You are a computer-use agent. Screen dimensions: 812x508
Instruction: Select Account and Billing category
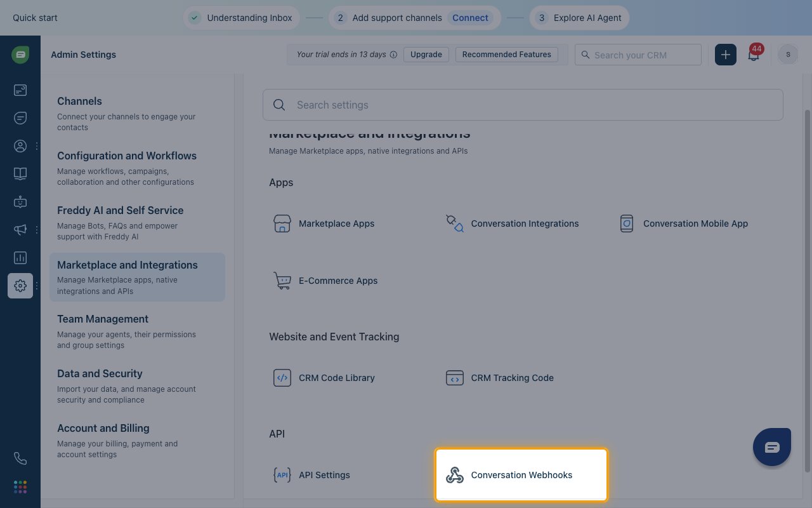tap(137, 441)
